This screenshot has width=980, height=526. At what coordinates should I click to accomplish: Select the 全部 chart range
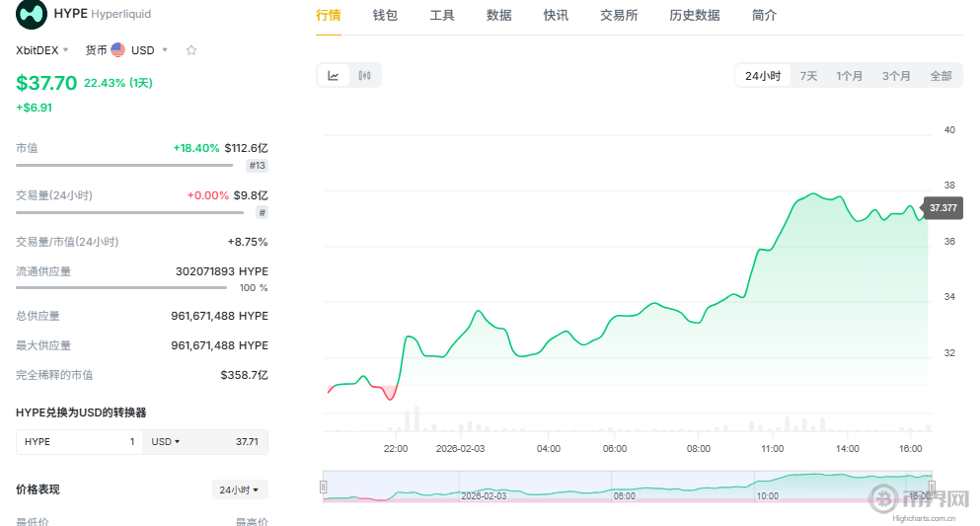tap(941, 76)
